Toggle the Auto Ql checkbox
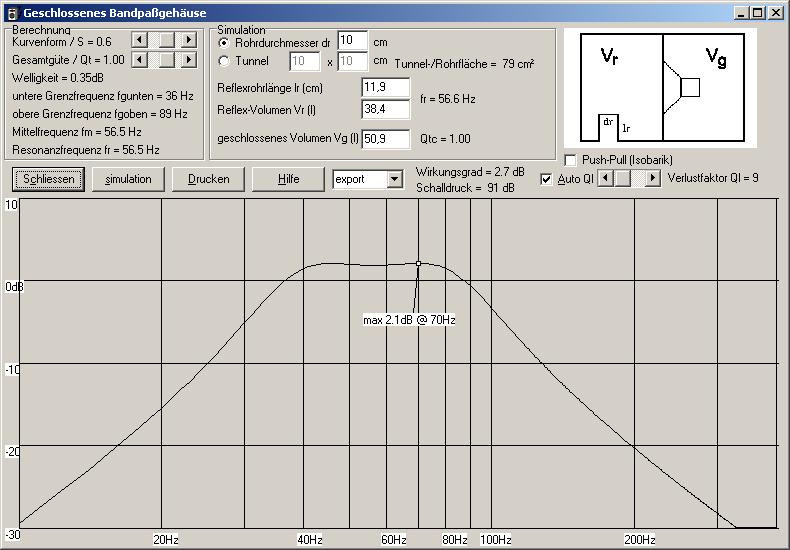The height and width of the screenshot is (550, 790). tap(546, 179)
